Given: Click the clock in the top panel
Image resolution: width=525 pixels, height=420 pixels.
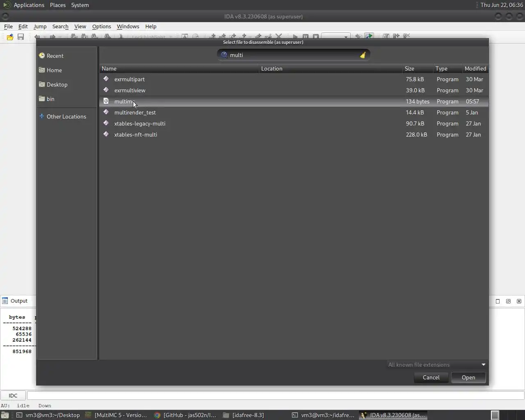Looking at the screenshot, I should tap(502, 5).
